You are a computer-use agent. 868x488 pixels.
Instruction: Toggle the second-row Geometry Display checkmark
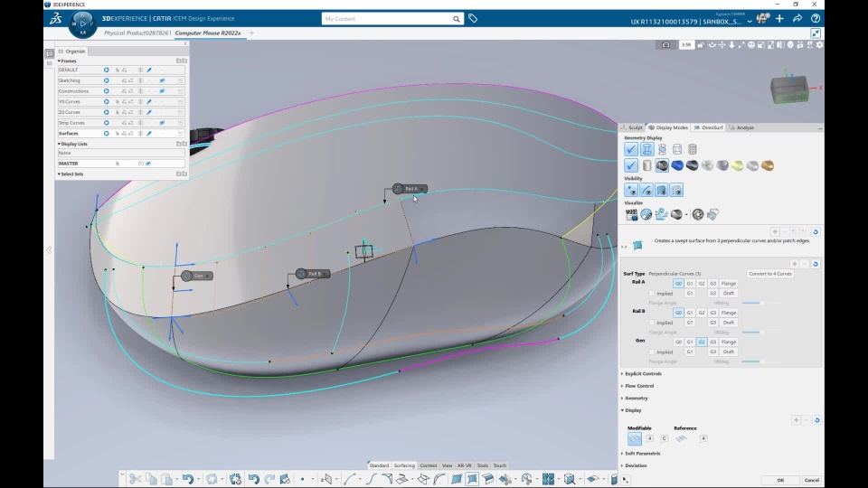pos(631,165)
